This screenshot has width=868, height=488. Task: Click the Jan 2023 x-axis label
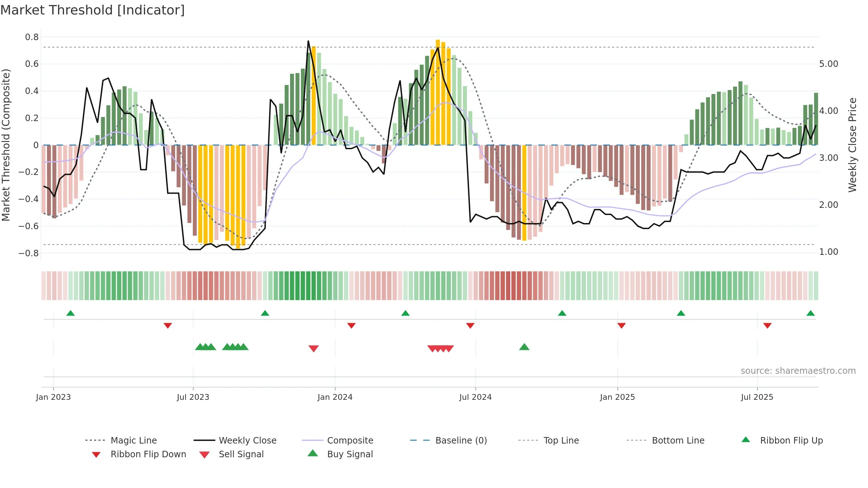pyautogui.click(x=54, y=397)
